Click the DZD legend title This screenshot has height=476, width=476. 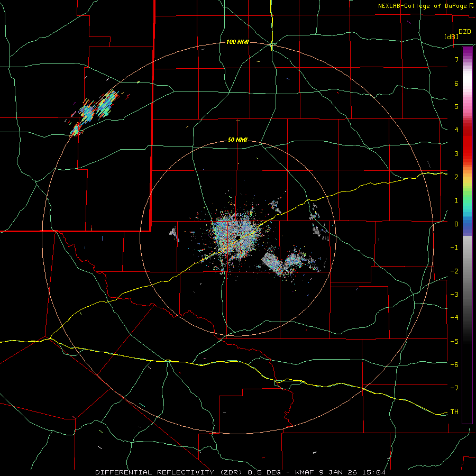pos(465,32)
